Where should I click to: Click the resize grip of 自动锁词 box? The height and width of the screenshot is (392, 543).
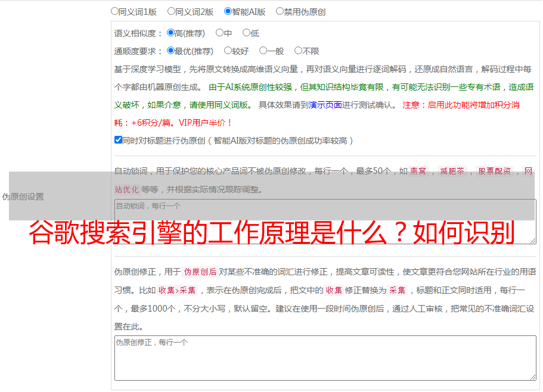[x=533, y=241]
